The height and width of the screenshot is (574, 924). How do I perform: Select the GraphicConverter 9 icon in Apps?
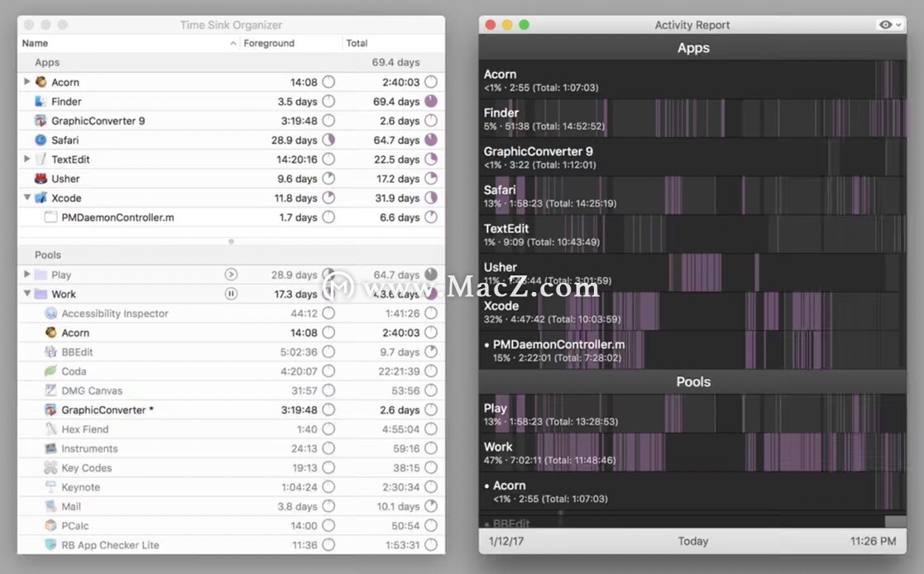tap(40, 121)
